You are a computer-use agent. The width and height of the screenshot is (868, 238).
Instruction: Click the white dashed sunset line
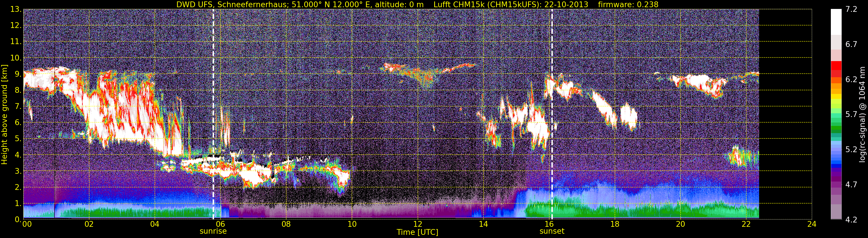pyautogui.click(x=552, y=114)
